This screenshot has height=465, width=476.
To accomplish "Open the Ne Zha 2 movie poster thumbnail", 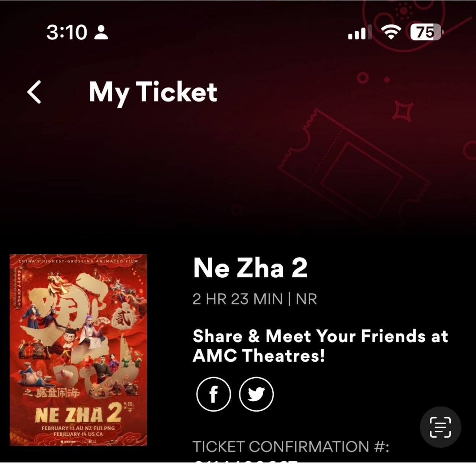I will [x=78, y=350].
